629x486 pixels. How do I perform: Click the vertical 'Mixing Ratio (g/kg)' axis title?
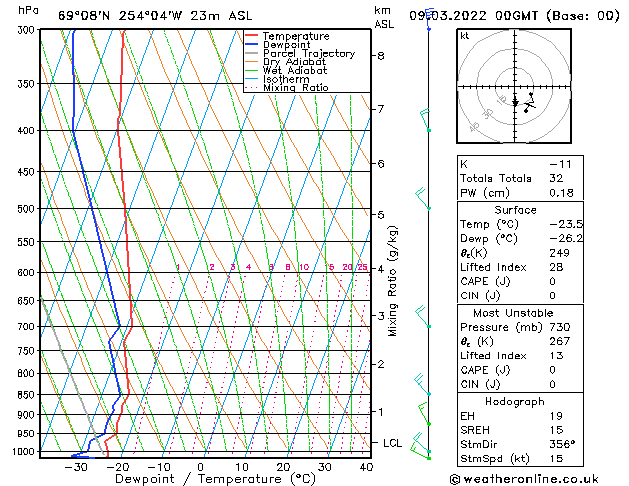pos(393,281)
